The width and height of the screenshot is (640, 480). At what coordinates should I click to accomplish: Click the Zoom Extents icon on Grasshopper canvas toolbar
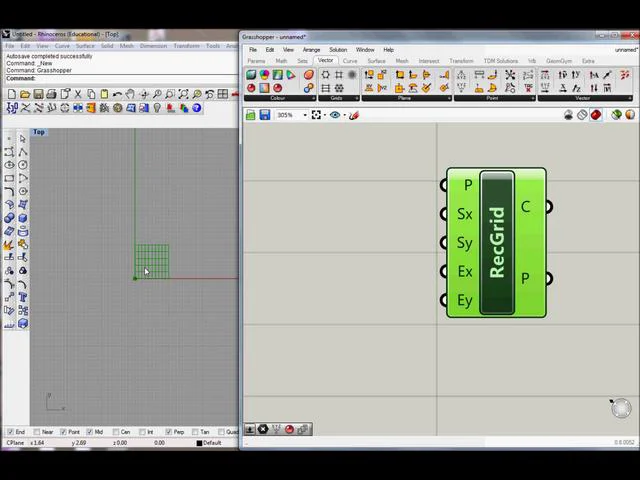[x=316, y=115]
